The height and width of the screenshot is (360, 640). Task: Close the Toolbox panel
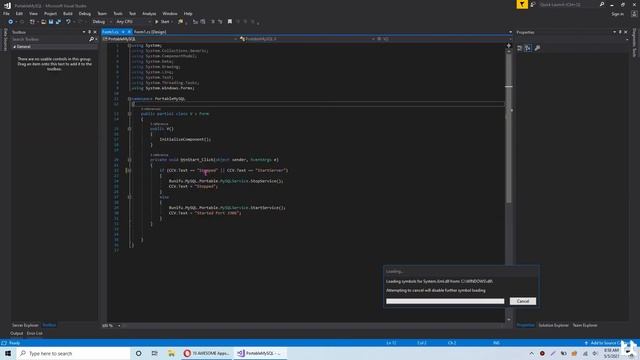(x=95, y=32)
